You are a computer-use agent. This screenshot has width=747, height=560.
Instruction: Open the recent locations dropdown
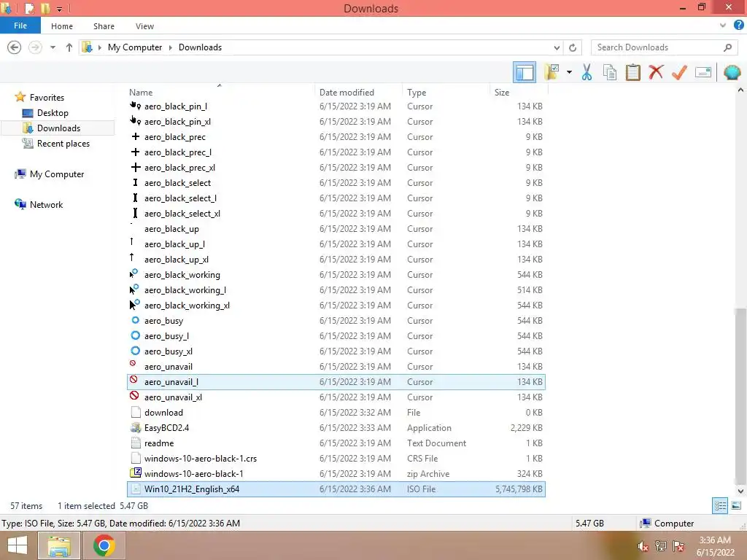pyautogui.click(x=53, y=47)
